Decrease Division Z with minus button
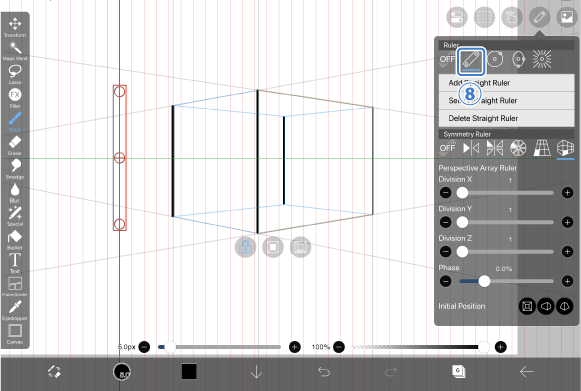 tap(445, 252)
